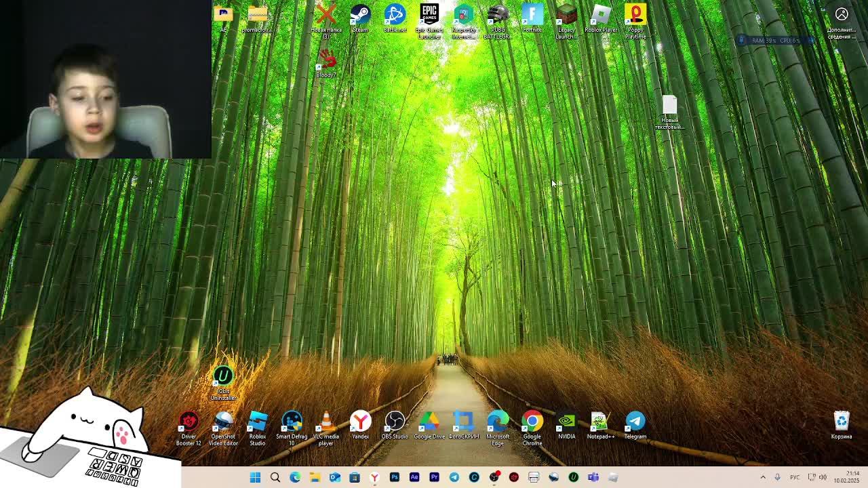The width and height of the screenshot is (868, 488).
Task: Select the Kaspersky Internet Security icon
Action: (464, 21)
